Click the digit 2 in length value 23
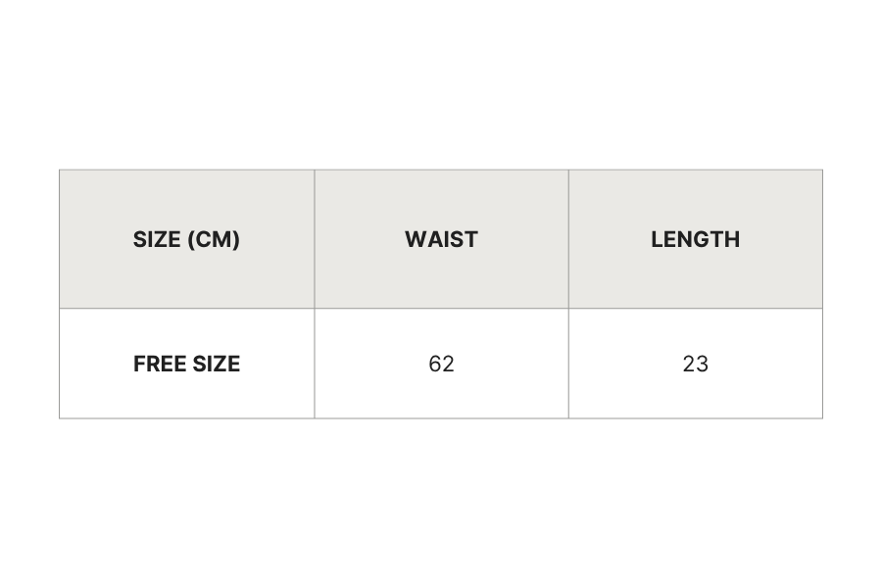This screenshot has height=588, width=882. click(689, 364)
